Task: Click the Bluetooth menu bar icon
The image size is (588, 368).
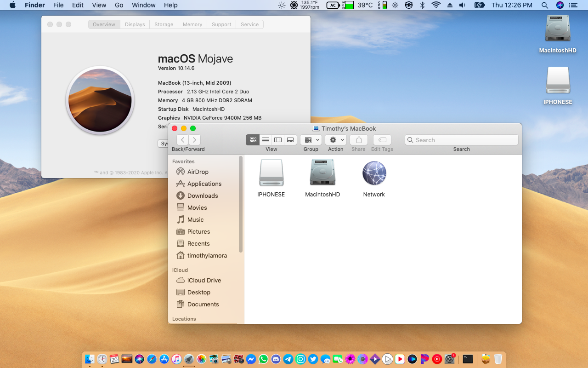Action: (422, 5)
